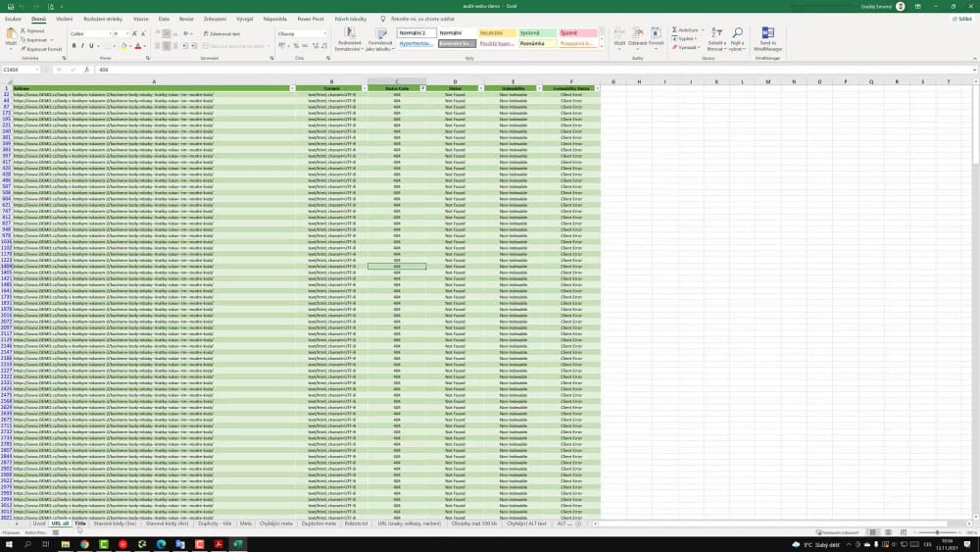Expand the cell styles gallery
The width and height of the screenshot is (980, 552).
(602, 46)
